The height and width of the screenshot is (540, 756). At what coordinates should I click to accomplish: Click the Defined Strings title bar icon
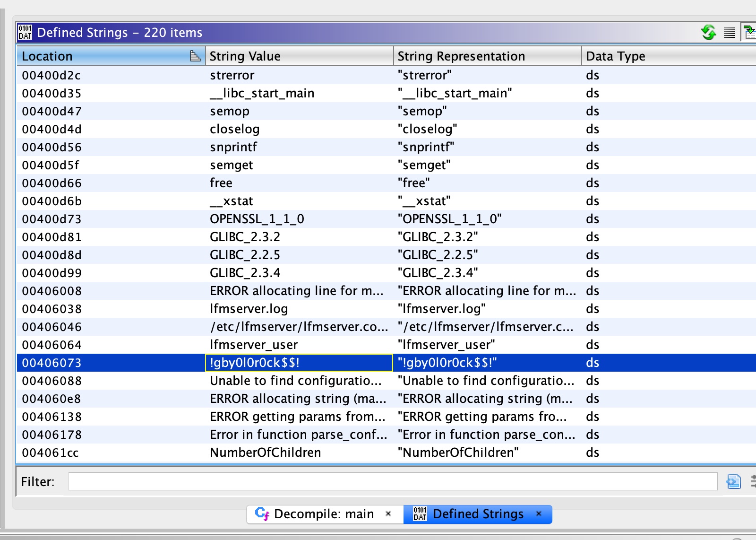pos(25,33)
